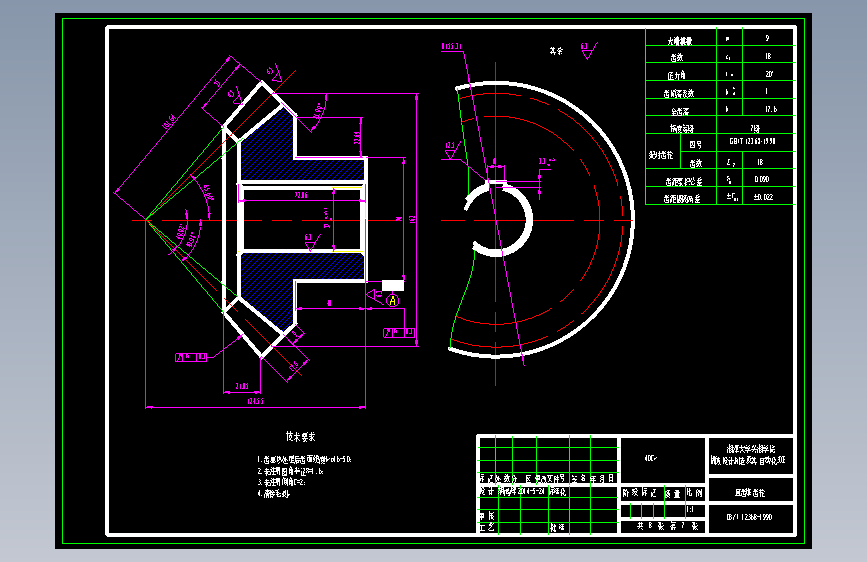Select pressure angle value 20° in table

(x=769, y=74)
